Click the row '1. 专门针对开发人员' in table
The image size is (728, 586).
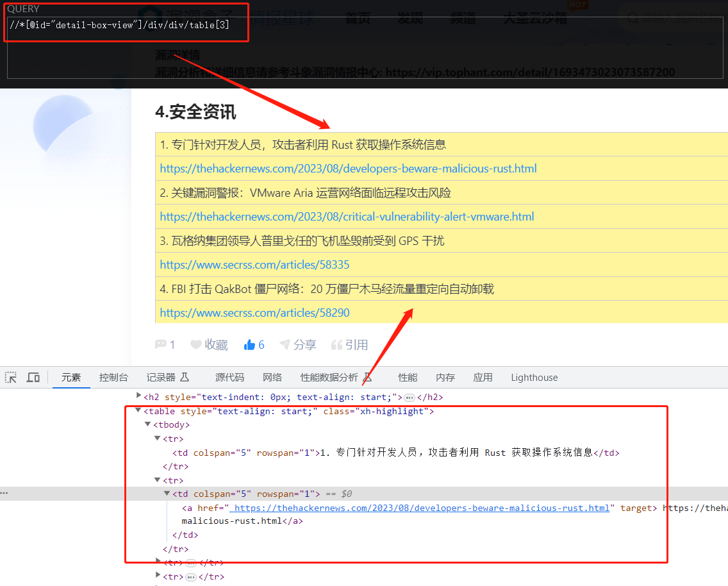(x=442, y=144)
